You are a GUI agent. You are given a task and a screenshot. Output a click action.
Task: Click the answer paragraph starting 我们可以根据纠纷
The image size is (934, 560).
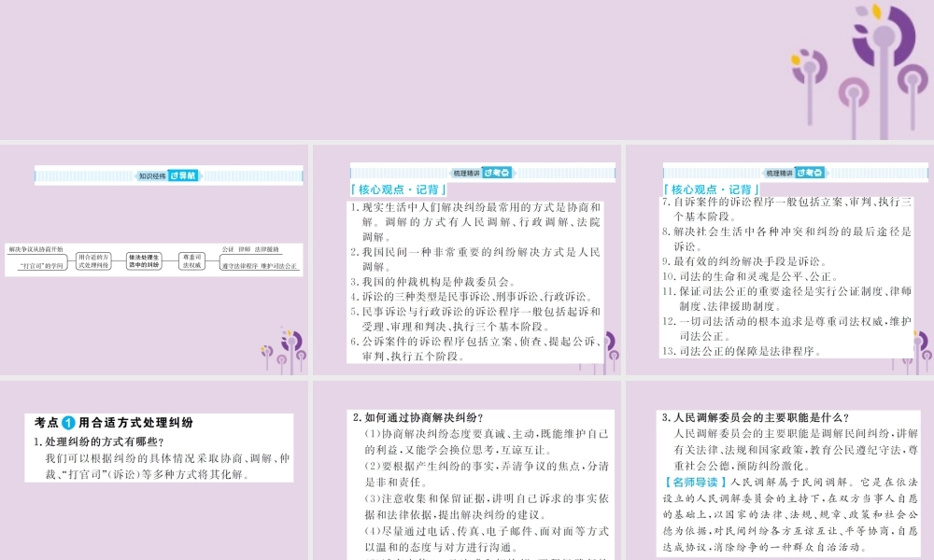(x=167, y=467)
